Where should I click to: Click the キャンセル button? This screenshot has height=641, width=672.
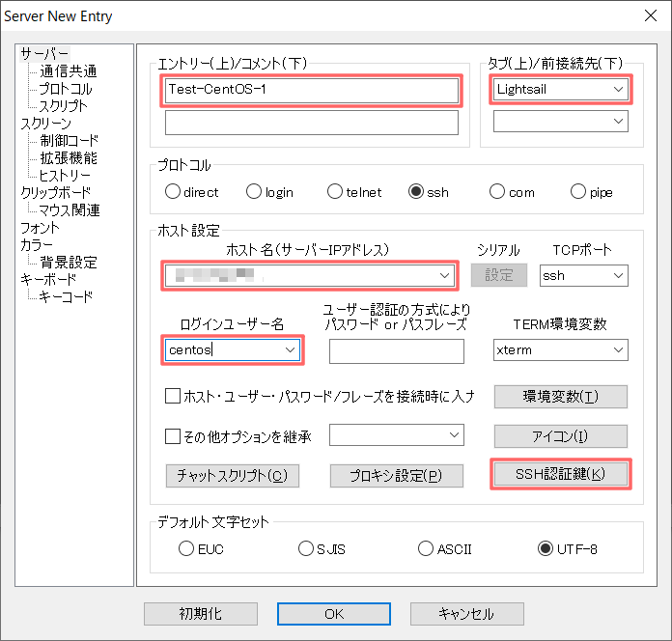466,614
